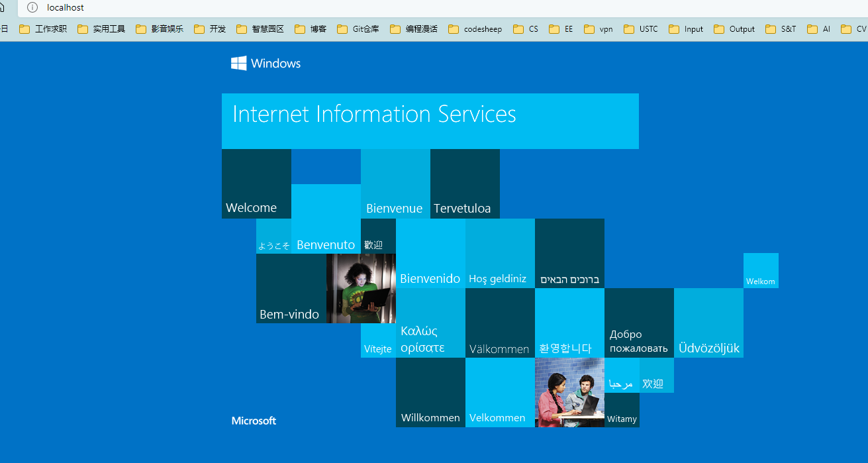Click the Arabic مرحبا tile

pyautogui.click(x=622, y=375)
